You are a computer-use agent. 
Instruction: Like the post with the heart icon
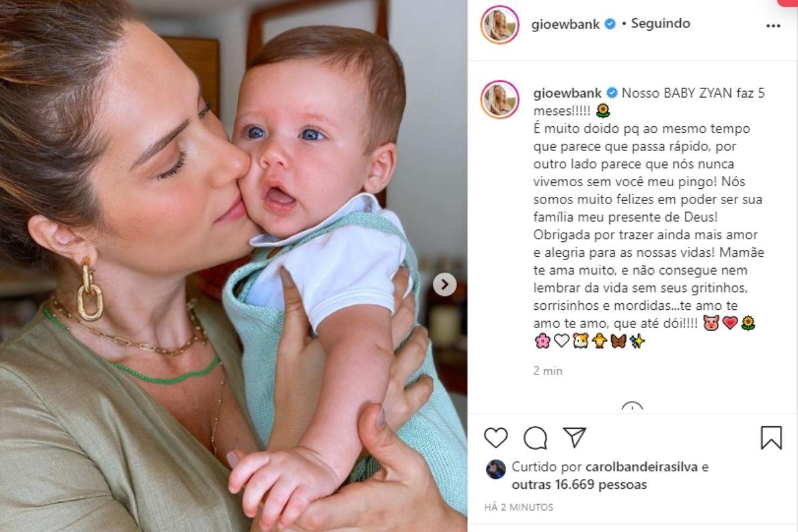coord(495,437)
